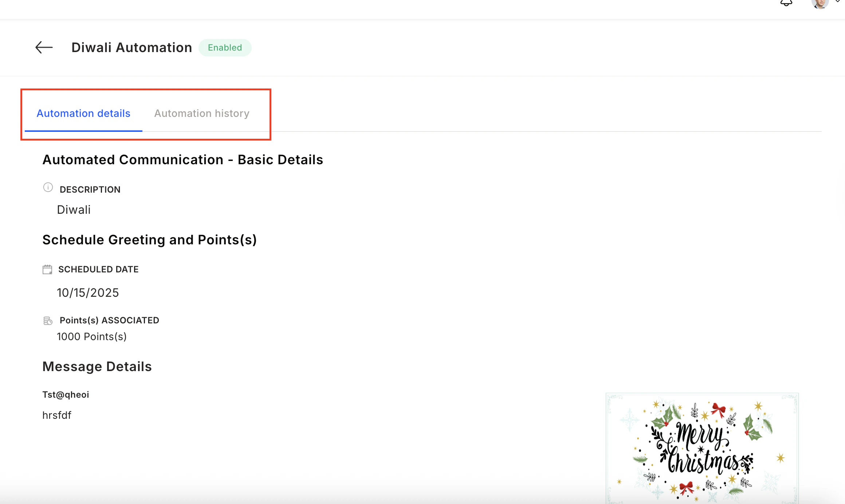Click the DESCRIPTION label

pos(90,190)
